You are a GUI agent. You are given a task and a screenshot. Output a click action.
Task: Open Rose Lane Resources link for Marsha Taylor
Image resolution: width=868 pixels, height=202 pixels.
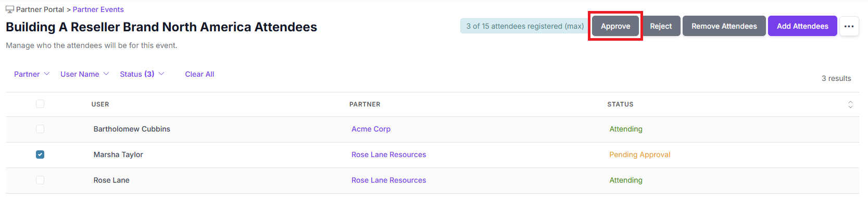pos(388,155)
